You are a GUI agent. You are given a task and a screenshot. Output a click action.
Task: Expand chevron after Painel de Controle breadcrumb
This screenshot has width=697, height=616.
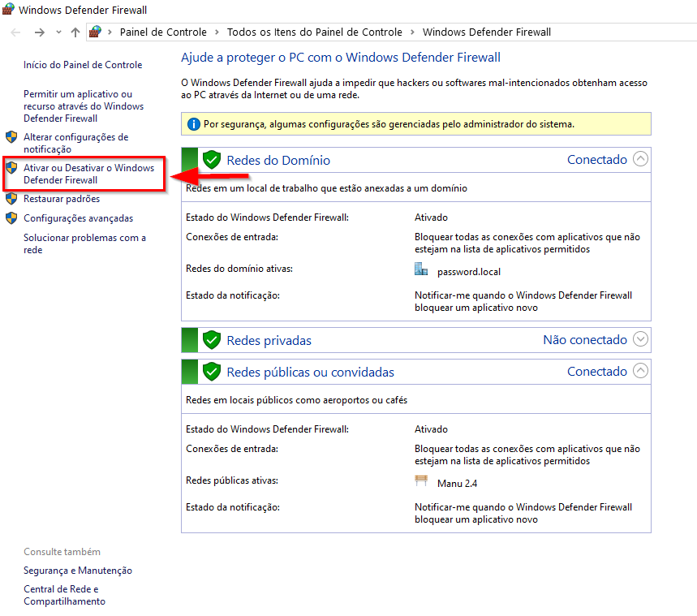point(217,32)
